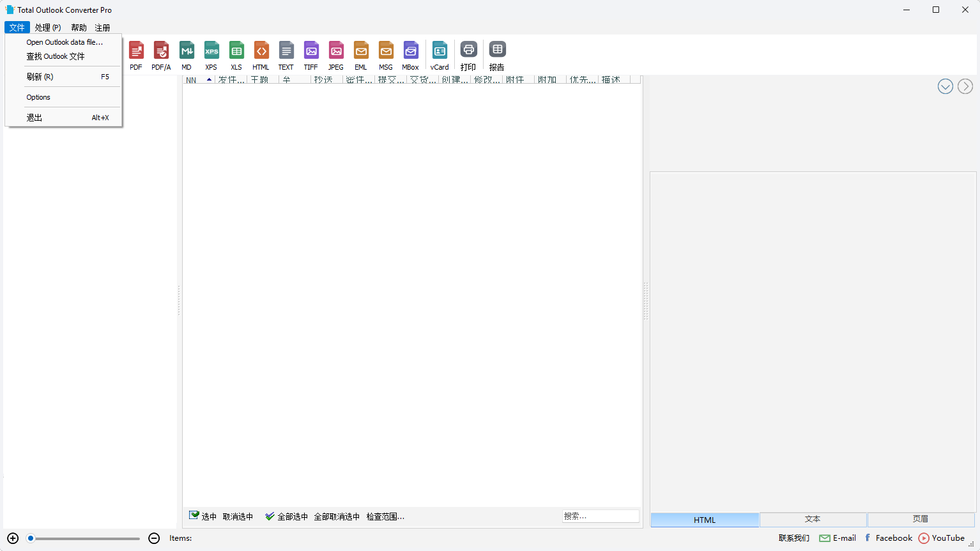
Task: Open the 文件 menu
Action: [x=17, y=27]
